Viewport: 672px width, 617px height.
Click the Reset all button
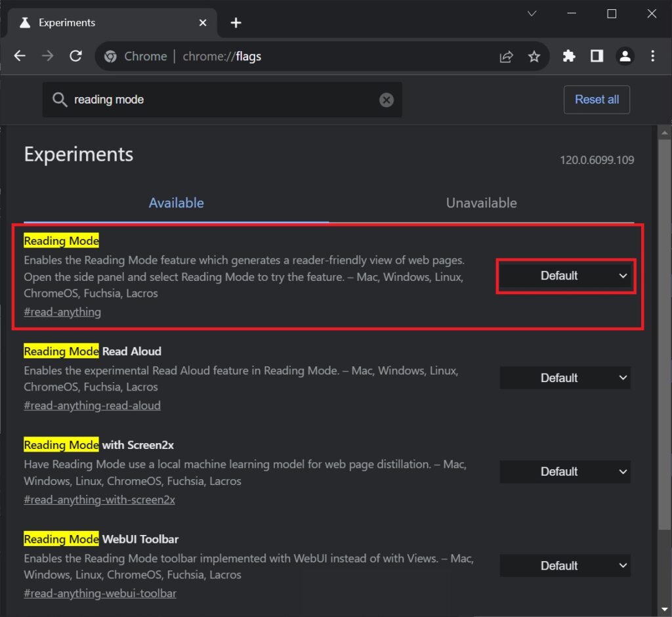[597, 99]
